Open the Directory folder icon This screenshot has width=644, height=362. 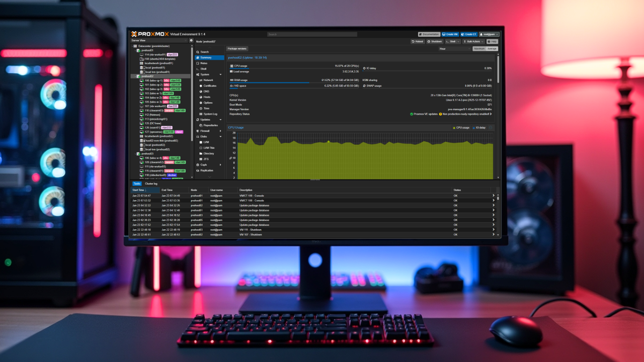point(201,153)
